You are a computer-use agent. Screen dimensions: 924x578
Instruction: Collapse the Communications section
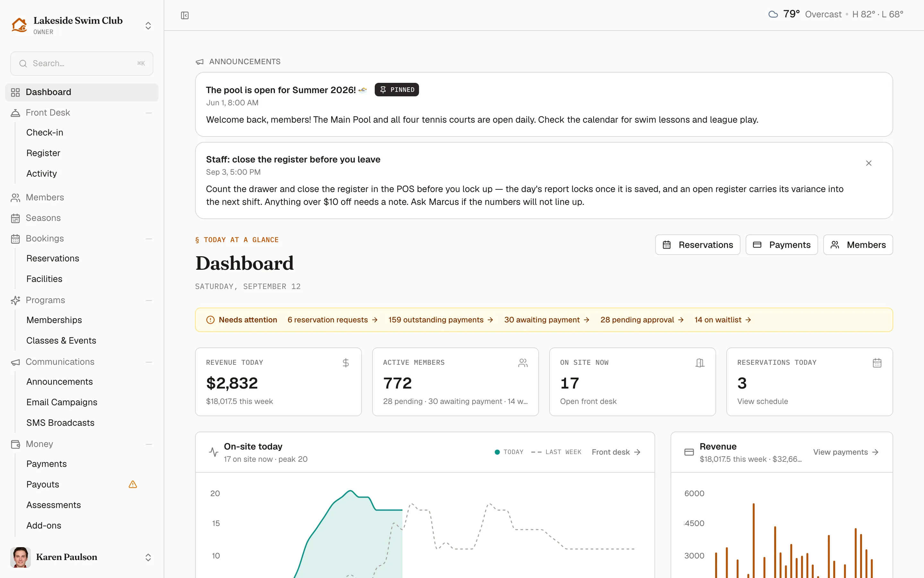(x=149, y=362)
